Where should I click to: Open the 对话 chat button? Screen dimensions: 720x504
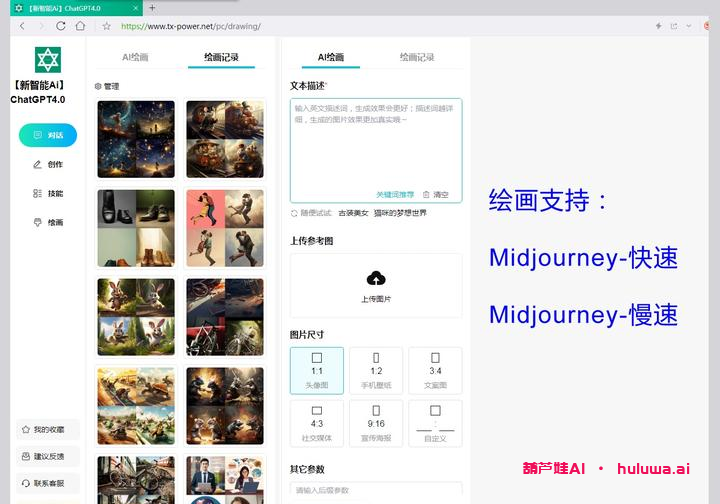point(48,135)
